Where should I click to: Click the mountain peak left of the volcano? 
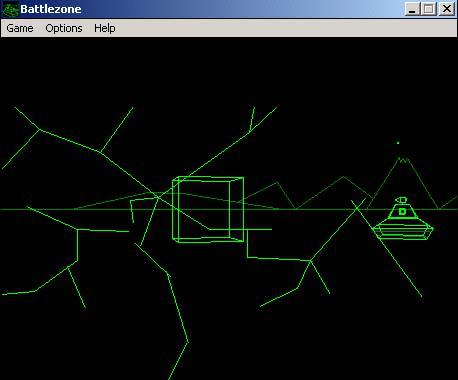coord(343,177)
